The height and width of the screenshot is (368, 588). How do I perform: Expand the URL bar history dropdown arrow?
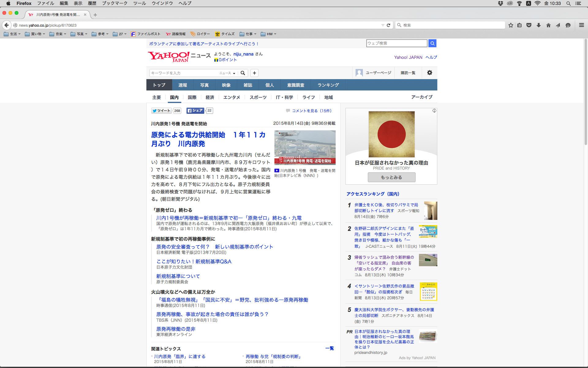[x=383, y=25]
